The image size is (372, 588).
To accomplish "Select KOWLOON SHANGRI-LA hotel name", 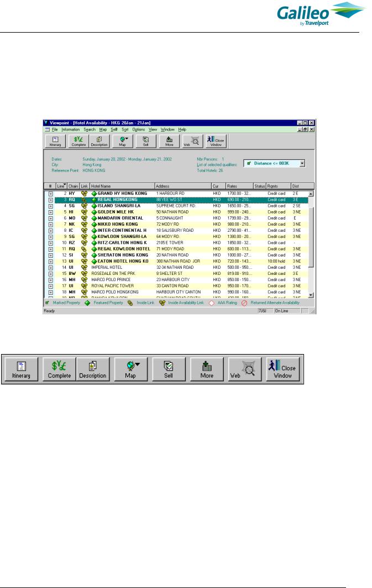I will pos(122,237).
